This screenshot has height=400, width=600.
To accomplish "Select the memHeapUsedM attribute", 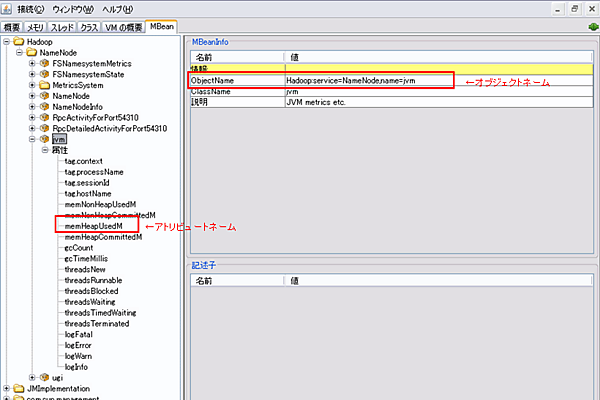I will [93, 226].
